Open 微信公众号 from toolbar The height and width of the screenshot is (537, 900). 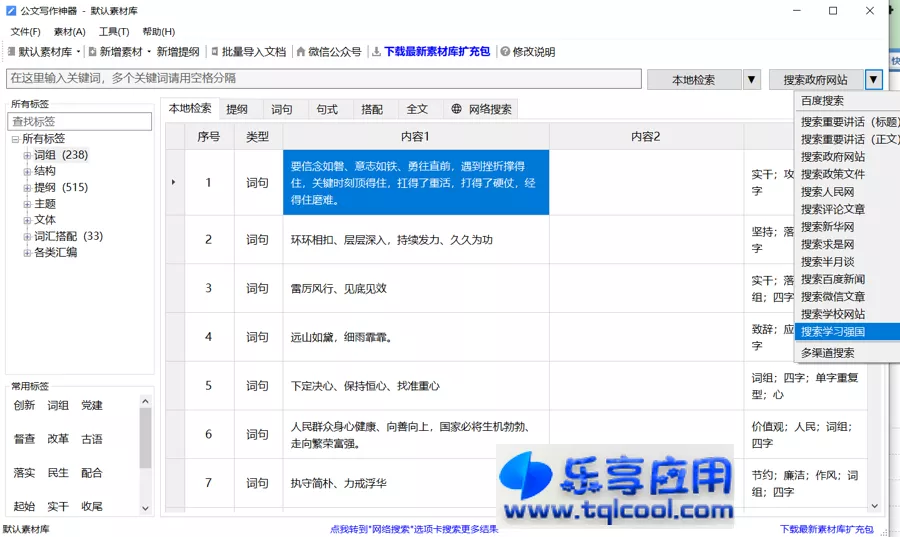click(329, 52)
